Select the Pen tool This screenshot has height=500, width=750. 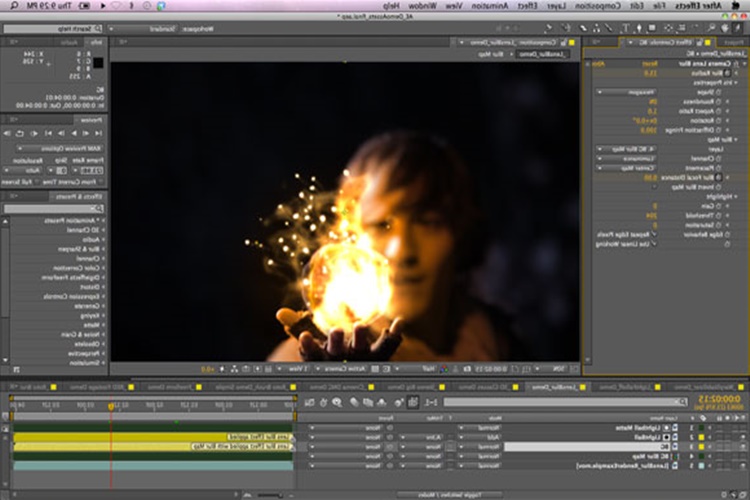coord(640,29)
